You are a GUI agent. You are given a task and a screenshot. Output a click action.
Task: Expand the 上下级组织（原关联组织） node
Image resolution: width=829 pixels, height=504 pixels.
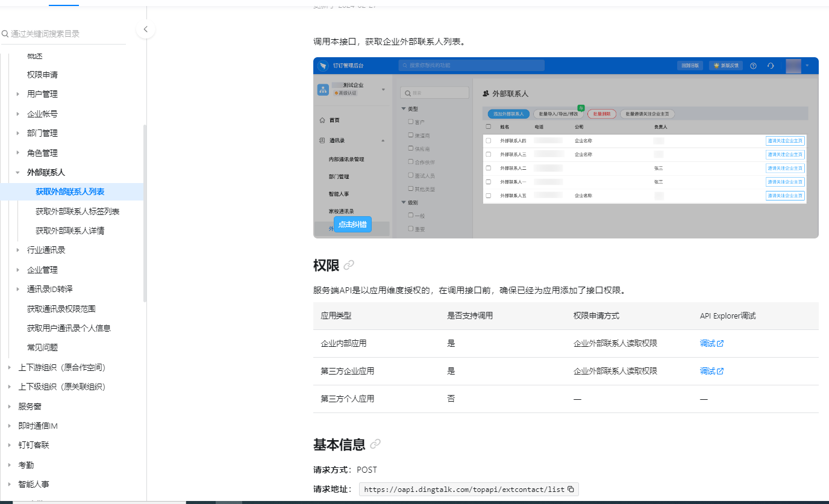pyautogui.click(x=9, y=387)
